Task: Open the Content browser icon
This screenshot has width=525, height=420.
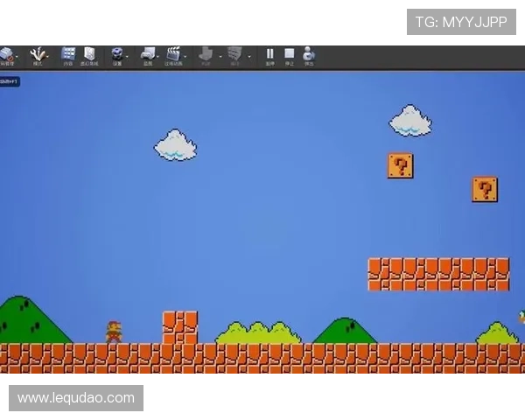Action: [68, 54]
